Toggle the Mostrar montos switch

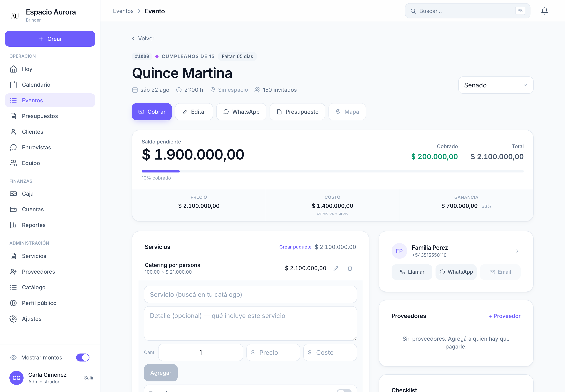(x=83, y=357)
